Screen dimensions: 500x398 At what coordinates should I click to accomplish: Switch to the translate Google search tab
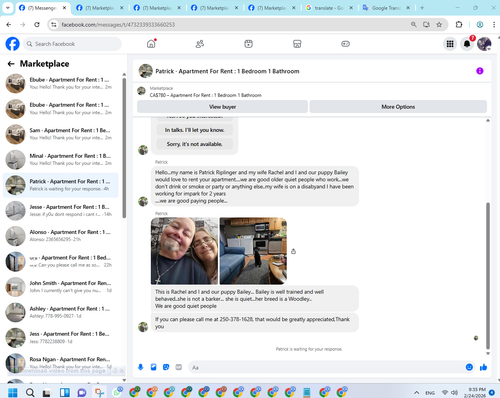coord(329,8)
